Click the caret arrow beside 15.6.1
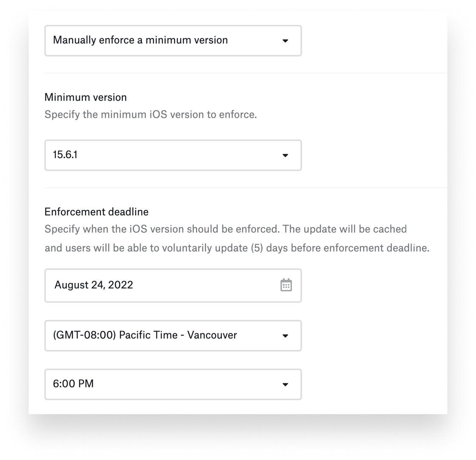The width and height of the screenshot is (476, 460). [x=285, y=156]
